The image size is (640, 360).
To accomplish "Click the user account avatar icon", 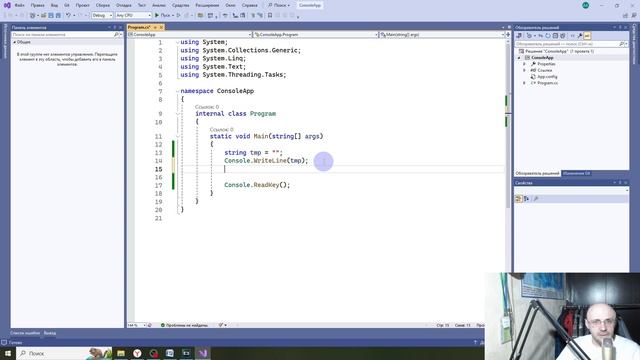I will tap(585, 5).
